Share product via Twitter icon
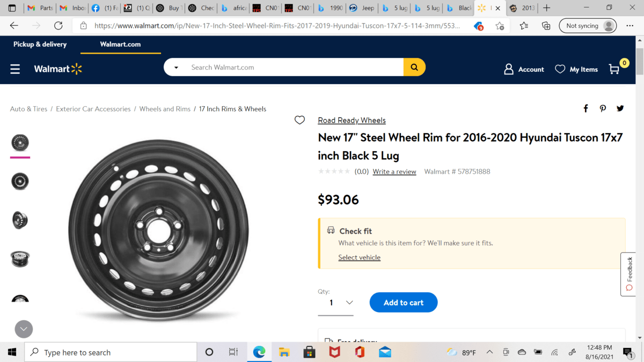 (x=620, y=108)
